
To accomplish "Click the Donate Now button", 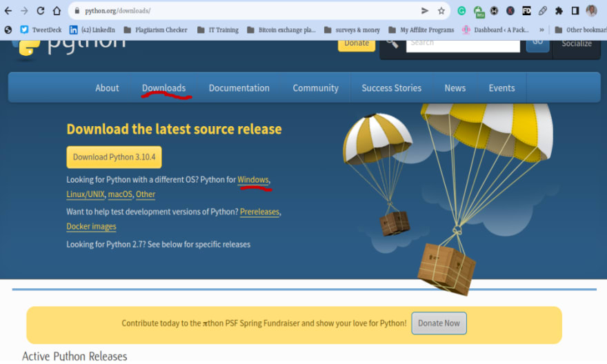I will tap(439, 323).
